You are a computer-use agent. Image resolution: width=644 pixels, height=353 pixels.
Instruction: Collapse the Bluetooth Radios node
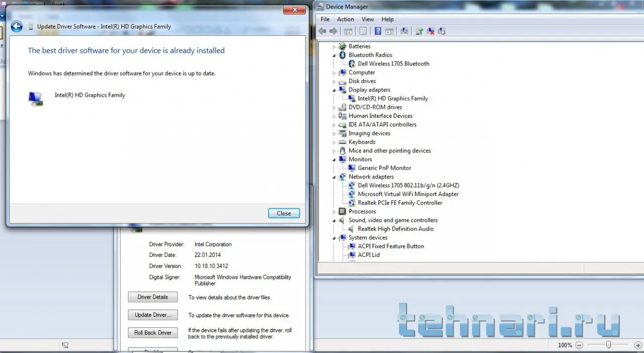pyautogui.click(x=334, y=55)
